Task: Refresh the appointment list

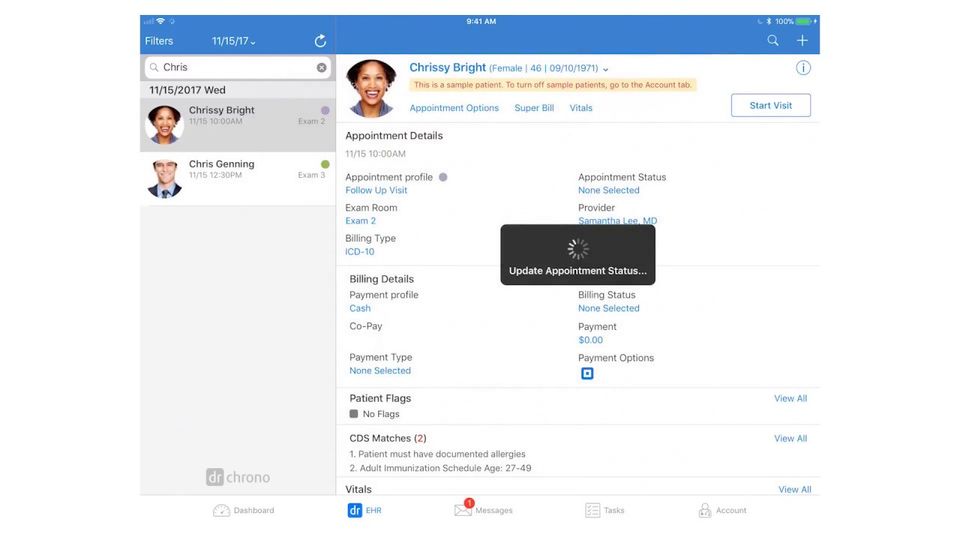Action: (x=320, y=41)
